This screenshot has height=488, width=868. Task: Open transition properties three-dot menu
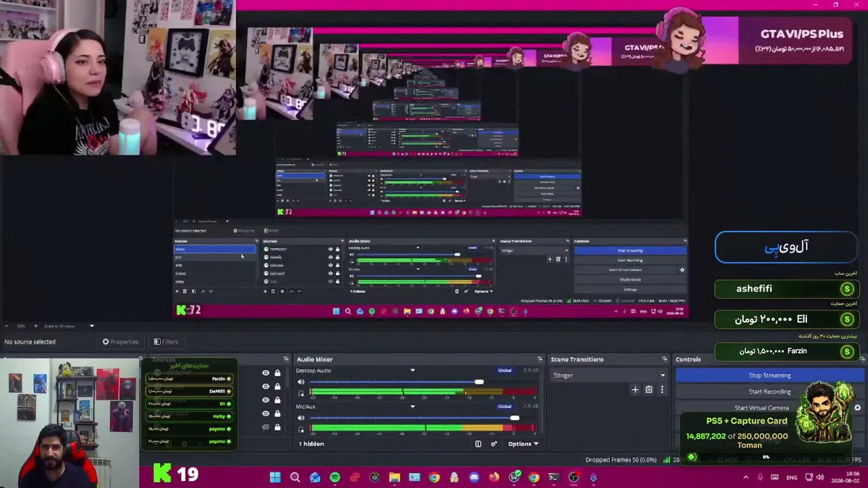click(663, 390)
